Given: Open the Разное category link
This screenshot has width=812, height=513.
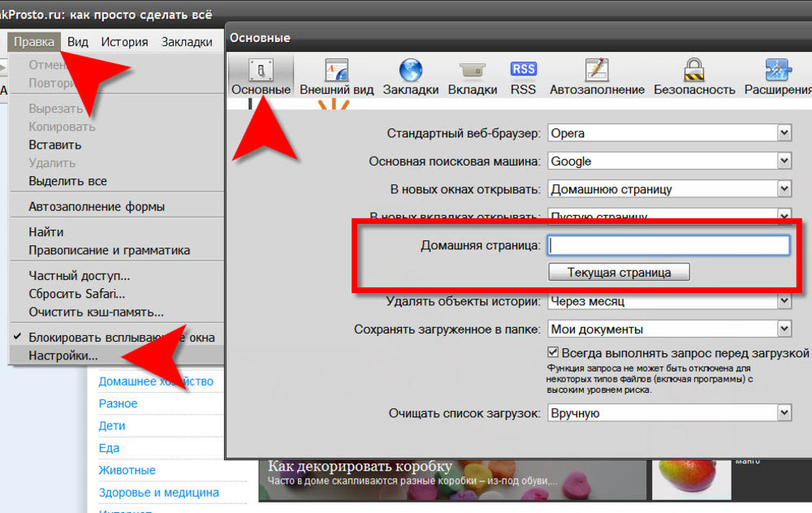Looking at the screenshot, I should 118,403.
